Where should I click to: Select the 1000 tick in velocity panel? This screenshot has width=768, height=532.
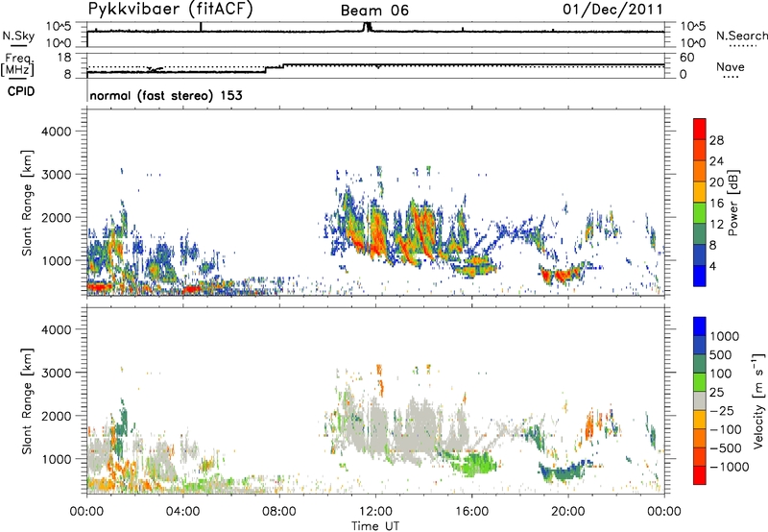click(x=56, y=459)
